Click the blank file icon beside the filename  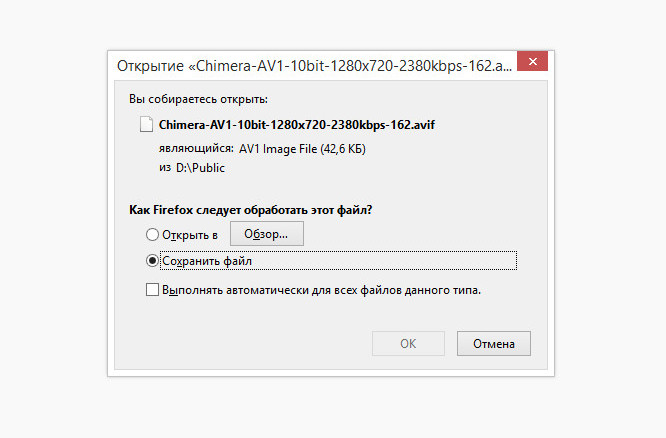(x=147, y=124)
